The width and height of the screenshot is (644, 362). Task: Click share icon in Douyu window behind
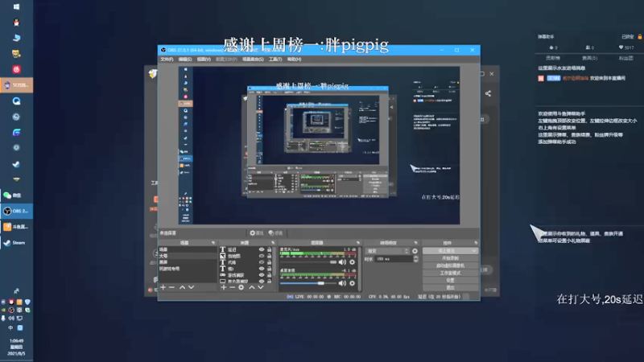[x=488, y=93]
